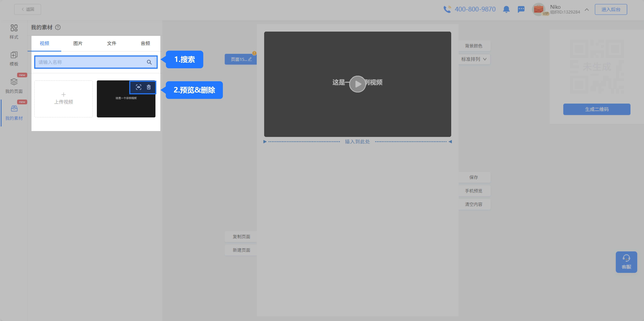
Task: Click the 进入后台 button
Action: click(611, 9)
